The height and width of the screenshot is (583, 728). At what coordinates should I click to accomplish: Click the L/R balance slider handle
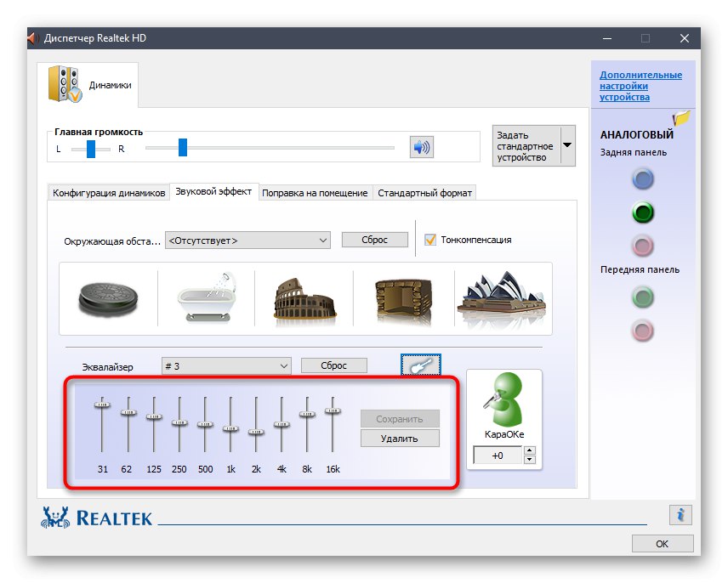click(x=91, y=149)
